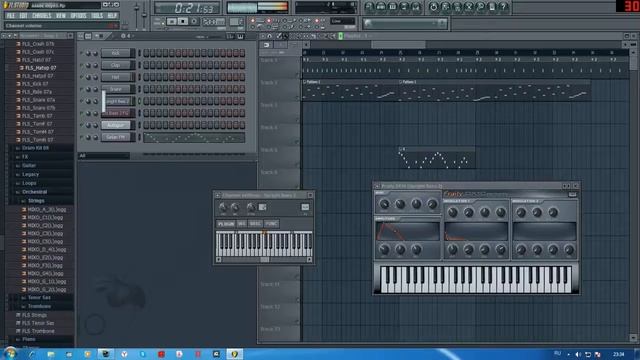This screenshot has width=640, height=360.
Task: Toggle the Clap channel mute light
Action: (81, 65)
